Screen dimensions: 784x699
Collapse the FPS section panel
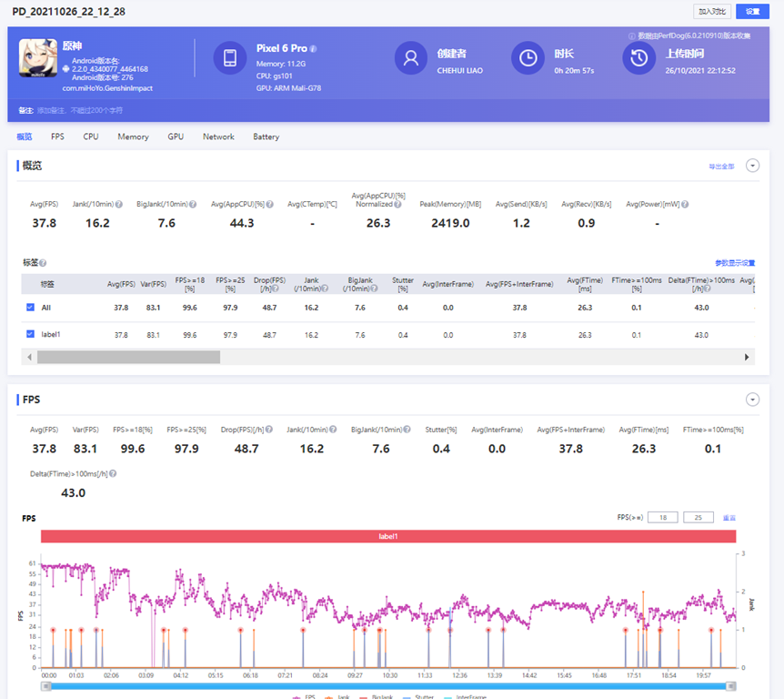tap(752, 400)
